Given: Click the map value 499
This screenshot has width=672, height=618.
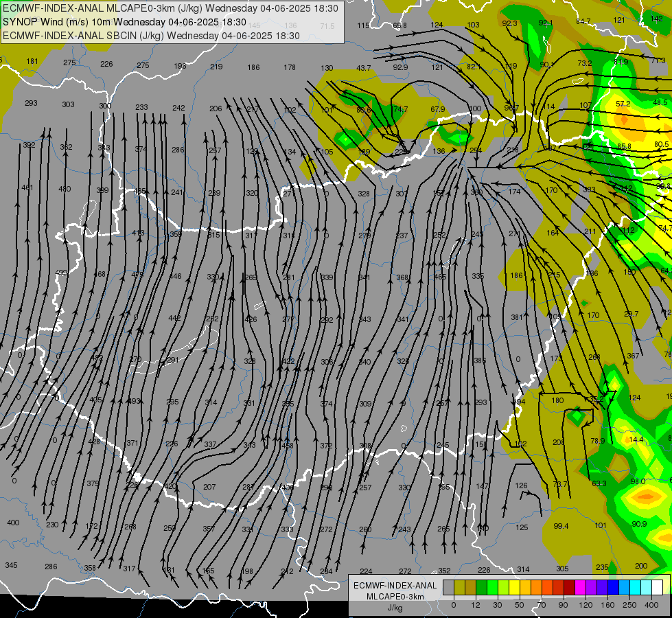Looking at the screenshot, I should (x=62, y=273).
